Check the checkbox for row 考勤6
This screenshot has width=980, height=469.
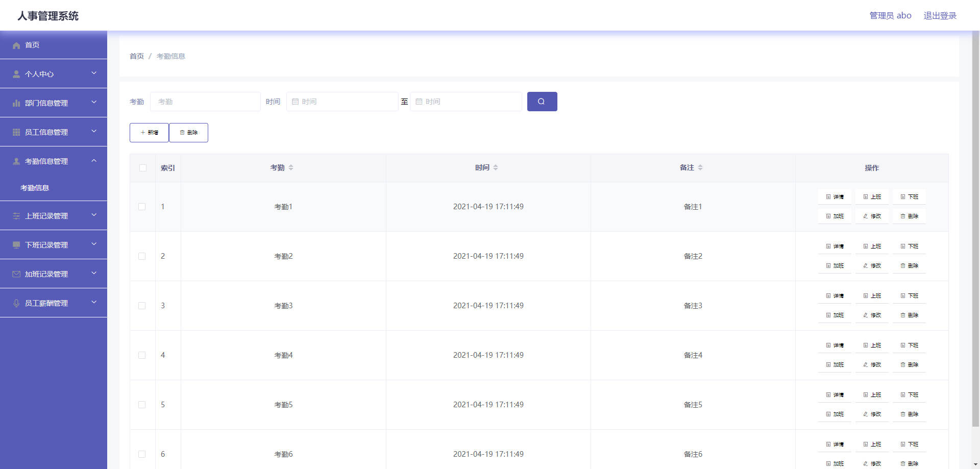point(142,454)
